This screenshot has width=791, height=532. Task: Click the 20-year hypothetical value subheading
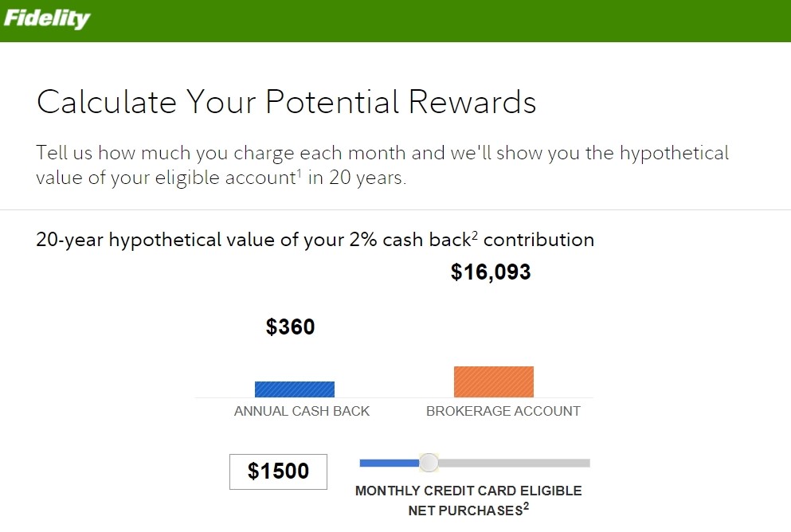(315, 240)
